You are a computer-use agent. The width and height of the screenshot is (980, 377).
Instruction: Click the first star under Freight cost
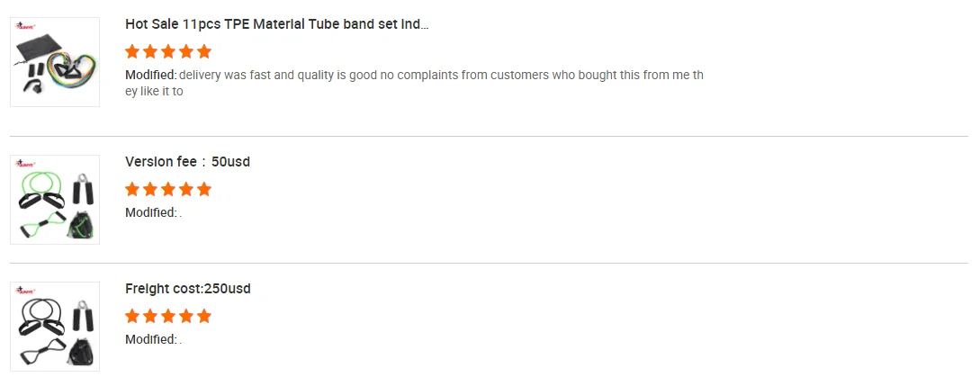133,316
